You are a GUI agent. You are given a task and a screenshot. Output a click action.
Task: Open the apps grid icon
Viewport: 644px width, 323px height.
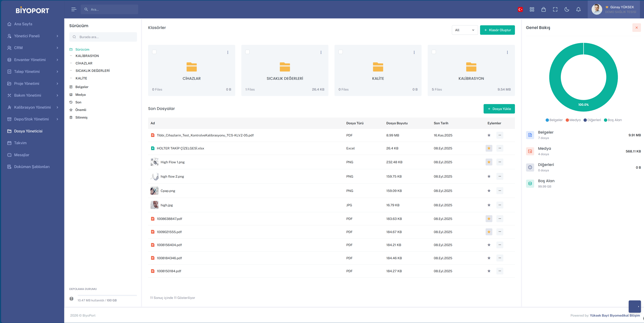coord(532,9)
